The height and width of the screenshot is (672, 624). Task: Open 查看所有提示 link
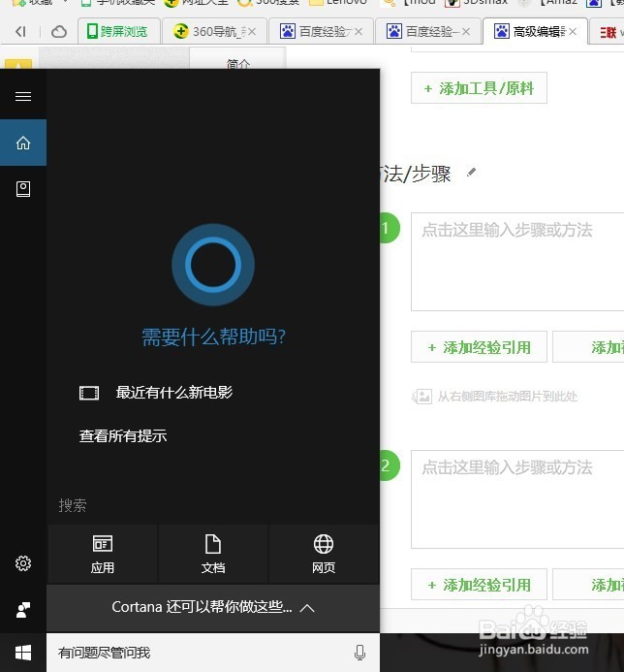123,435
